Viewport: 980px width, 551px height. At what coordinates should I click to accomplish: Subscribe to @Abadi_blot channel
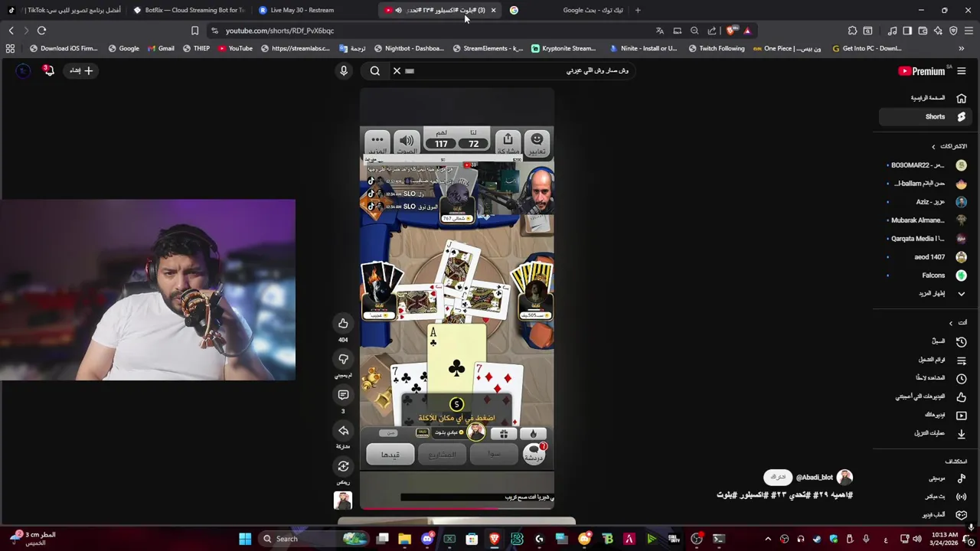778,478
